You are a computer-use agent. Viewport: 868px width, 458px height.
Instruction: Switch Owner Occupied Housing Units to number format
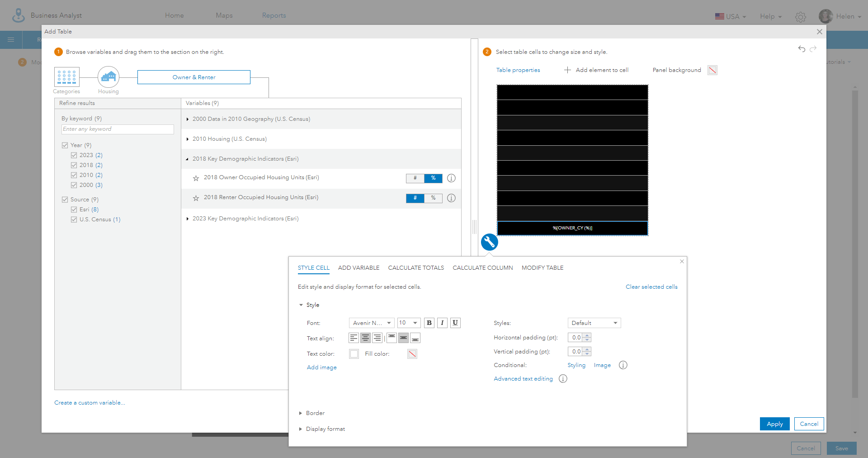click(415, 178)
